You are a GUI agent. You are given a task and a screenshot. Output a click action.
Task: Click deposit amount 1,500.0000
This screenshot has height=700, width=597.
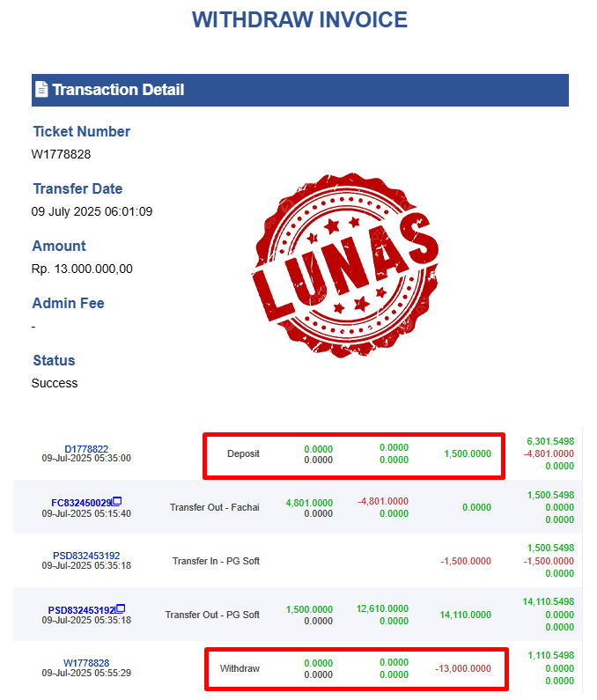click(x=468, y=453)
